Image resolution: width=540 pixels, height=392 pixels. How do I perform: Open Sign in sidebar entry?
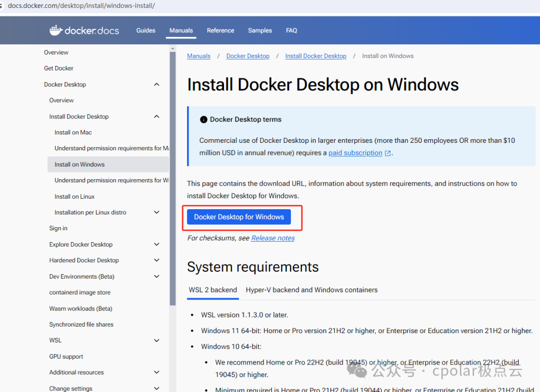58,228
